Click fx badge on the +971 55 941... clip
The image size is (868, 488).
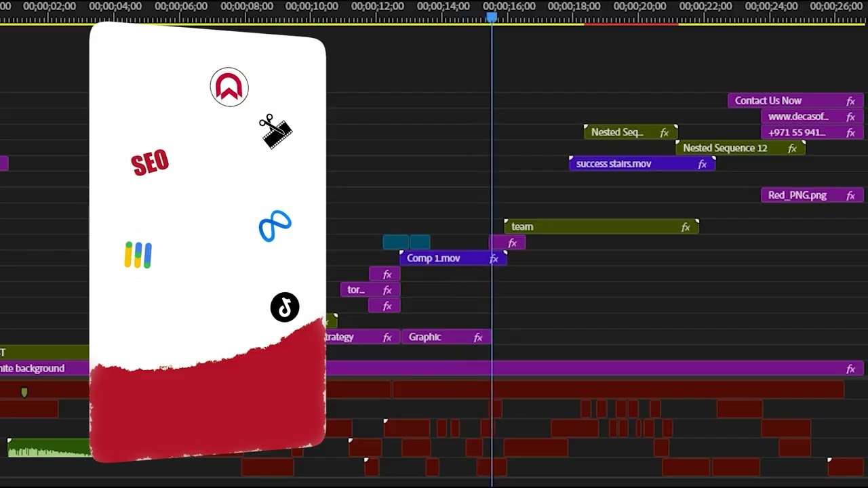tap(850, 133)
